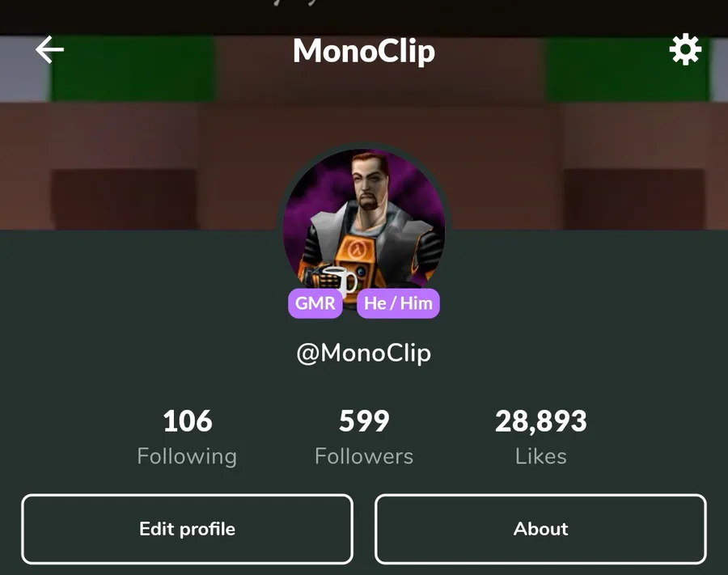Open the About button
The image size is (728, 575).
(541, 529)
